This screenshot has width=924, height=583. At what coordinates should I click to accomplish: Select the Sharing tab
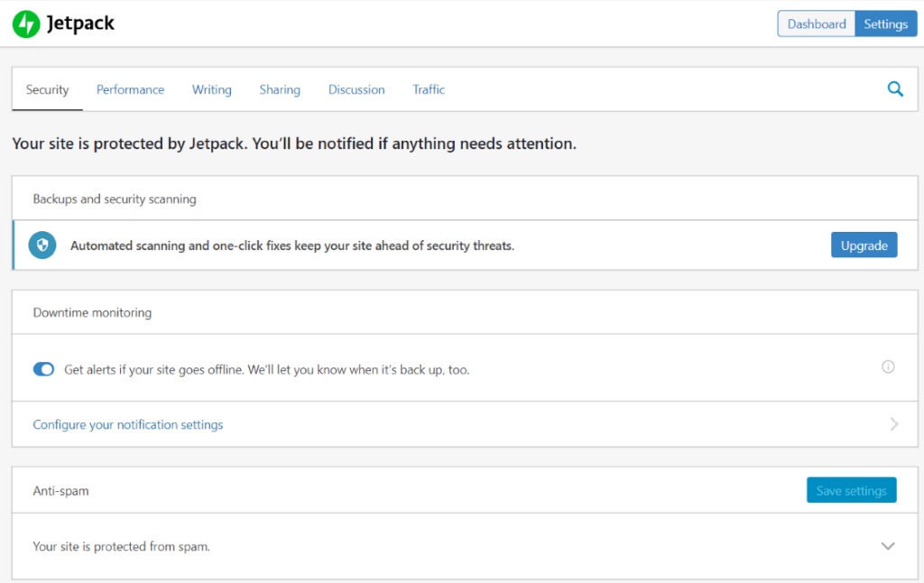[279, 89]
